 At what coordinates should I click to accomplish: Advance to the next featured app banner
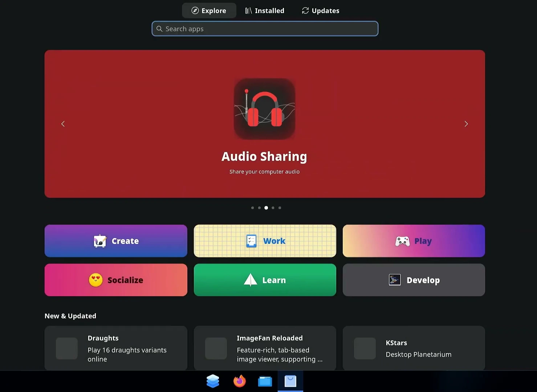pos(466,124)
